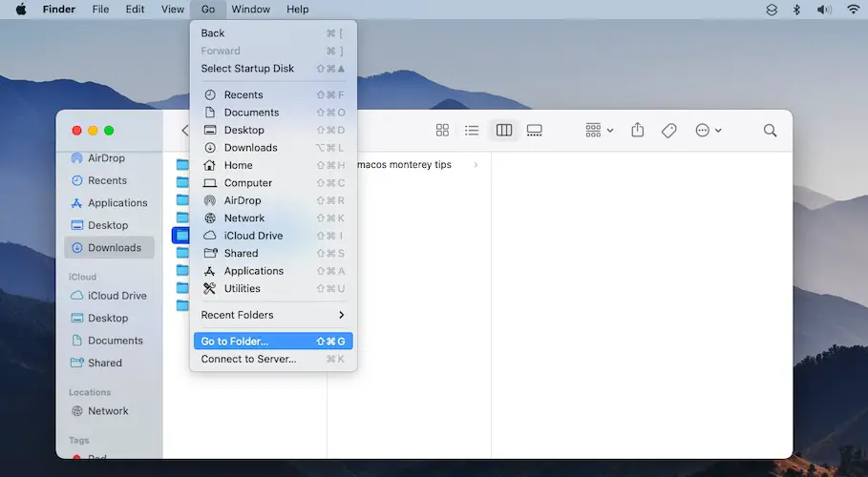This screenshot has width=868, height=477.
Task: Open the Group By dropdown
Action: 600,131
